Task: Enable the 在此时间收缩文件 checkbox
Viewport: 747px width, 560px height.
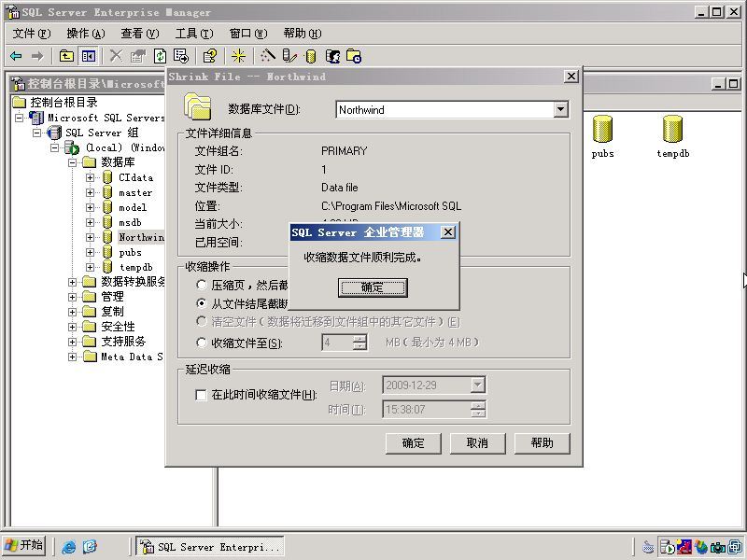Action: click(x=201, y=395)
